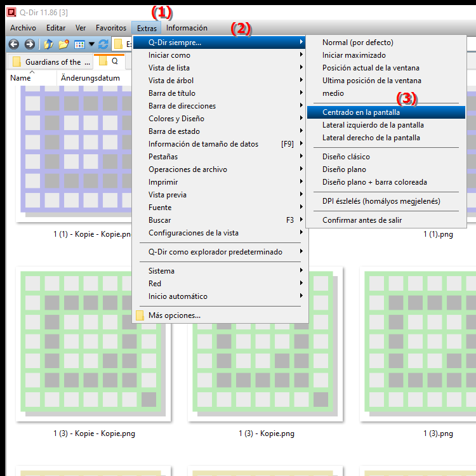The height and width of the screenshot is (476, 476).
Task: Click the address bar folder icon
Action: point(118,44)
